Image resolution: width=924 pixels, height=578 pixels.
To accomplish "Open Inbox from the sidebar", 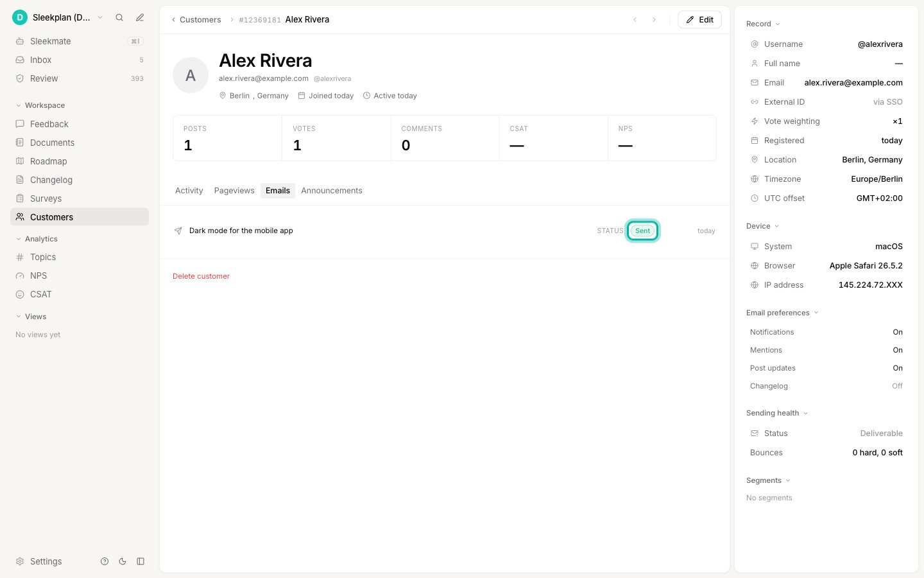I will point(80,60).
